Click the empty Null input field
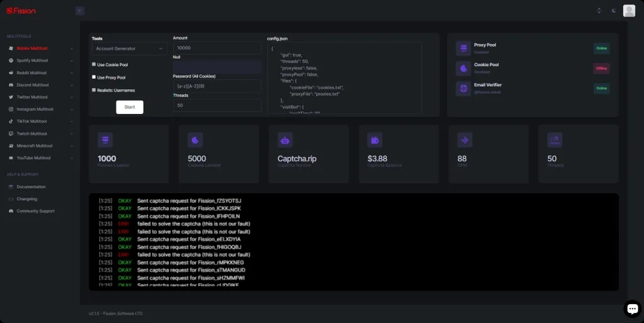The width and height of the screenshot is (644, 323). [x=217, y=67]
